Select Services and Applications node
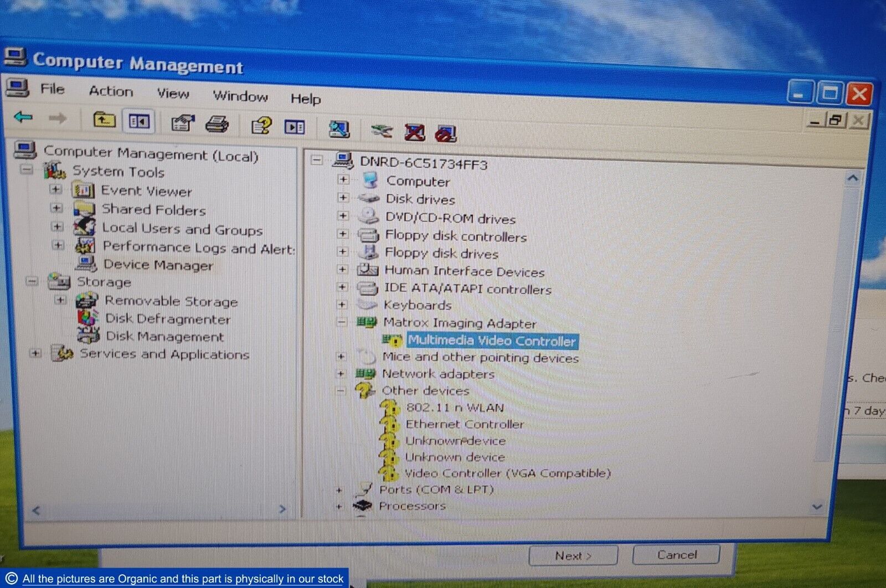The width and height of the screenshot is (886, 588). 164,354
